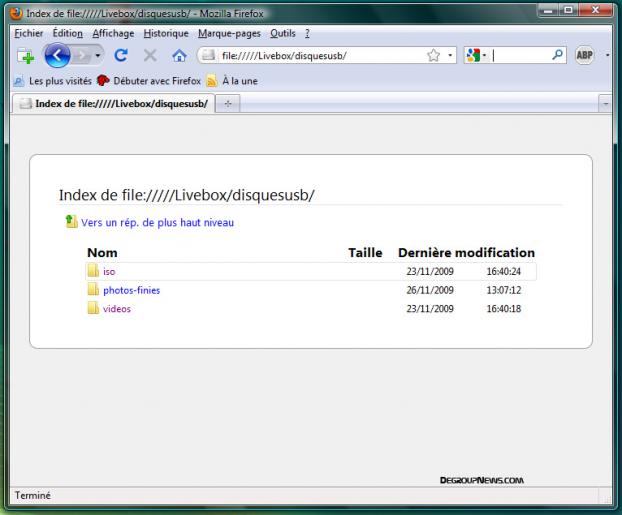Click the 'Les plus visités' bookmark
622x515 pixels.
[x=59, y=81]
